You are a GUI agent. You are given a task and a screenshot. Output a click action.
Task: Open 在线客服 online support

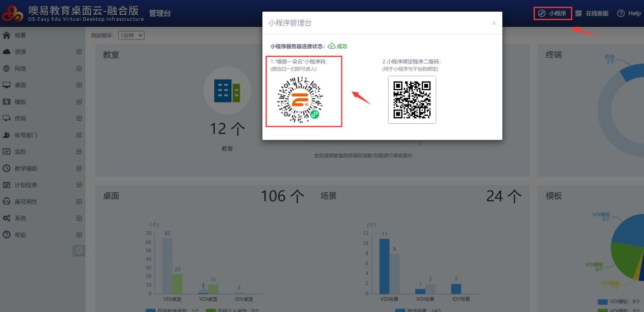tap(592, 13)
